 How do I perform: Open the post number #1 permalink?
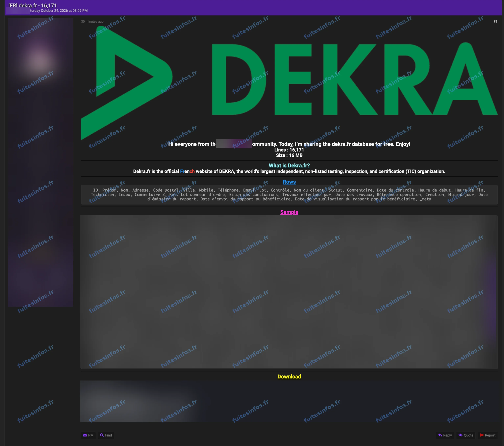pos(495,22)
